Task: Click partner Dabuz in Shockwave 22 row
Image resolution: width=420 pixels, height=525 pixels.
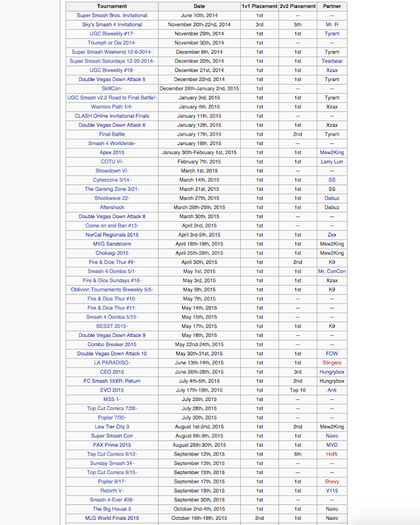Action: point(332,198)
